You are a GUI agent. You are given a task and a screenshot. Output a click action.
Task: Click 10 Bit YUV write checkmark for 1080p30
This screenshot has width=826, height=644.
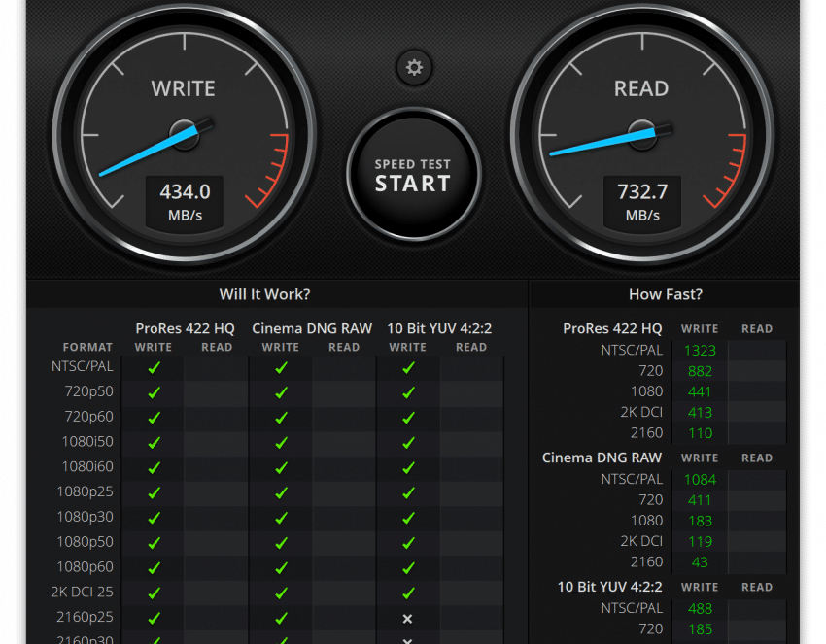pyautogui.click(x=408, y=518)
